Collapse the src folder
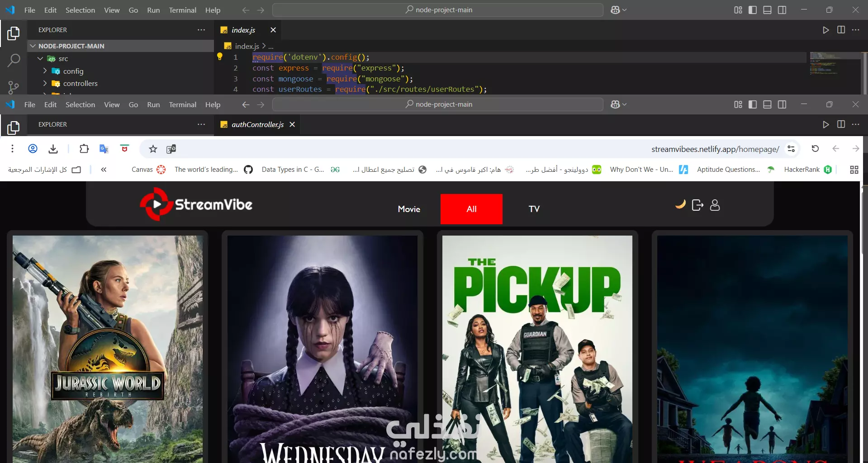868x463 pixels. [40, 59]
